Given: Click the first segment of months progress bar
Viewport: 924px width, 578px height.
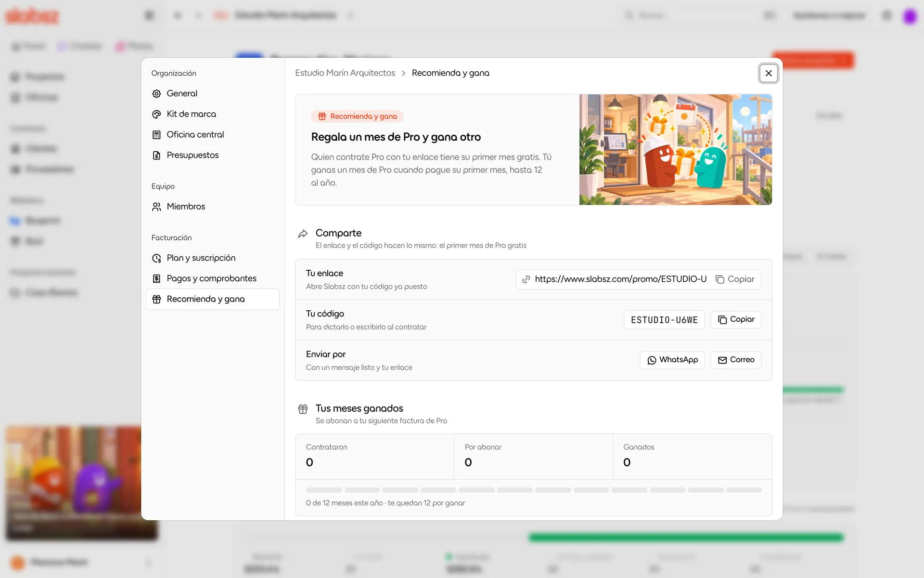Looking at the screenshot, I should pyautogui.click(x=324, y=490).
